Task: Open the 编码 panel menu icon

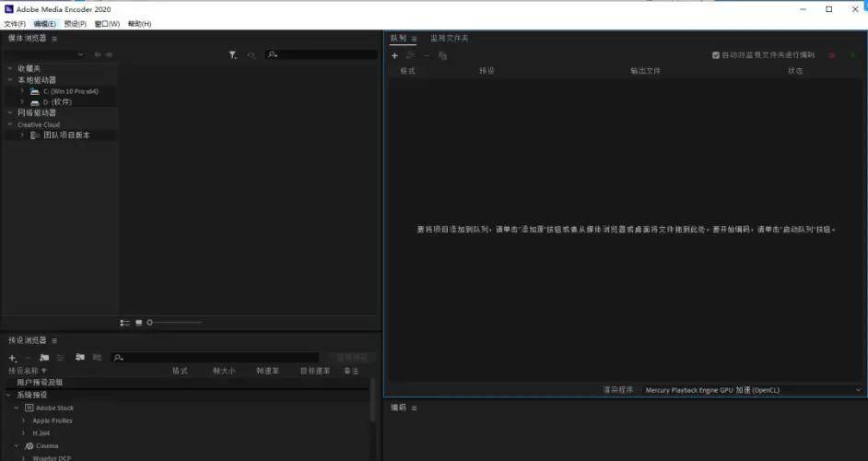Action: pos(414,408)
